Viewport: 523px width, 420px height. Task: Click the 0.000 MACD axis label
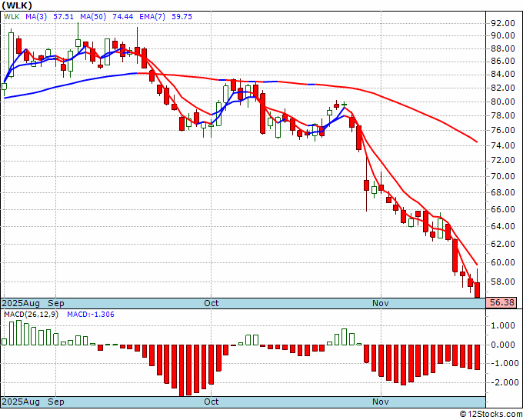click(503, 345)
